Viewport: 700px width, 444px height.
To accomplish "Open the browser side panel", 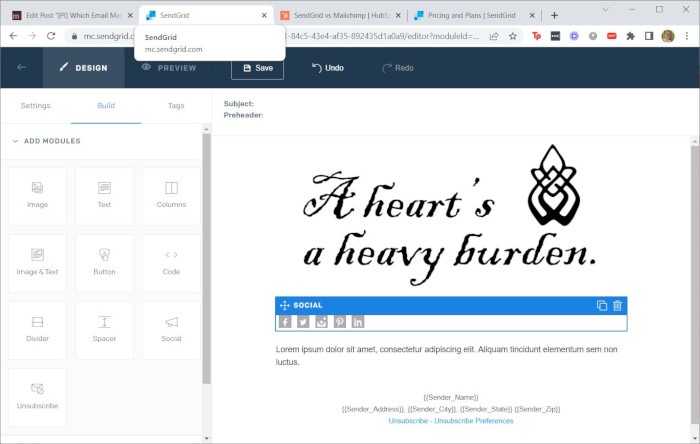I will (649, 36).
